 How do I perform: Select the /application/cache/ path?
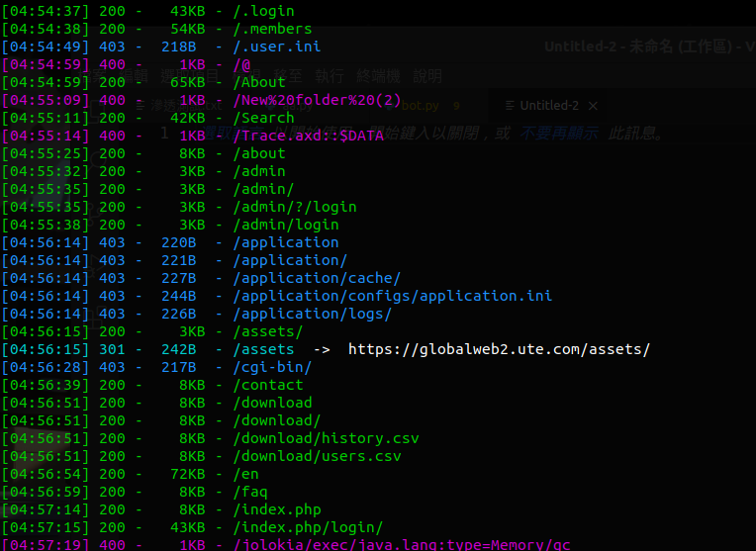pos(317,279)
